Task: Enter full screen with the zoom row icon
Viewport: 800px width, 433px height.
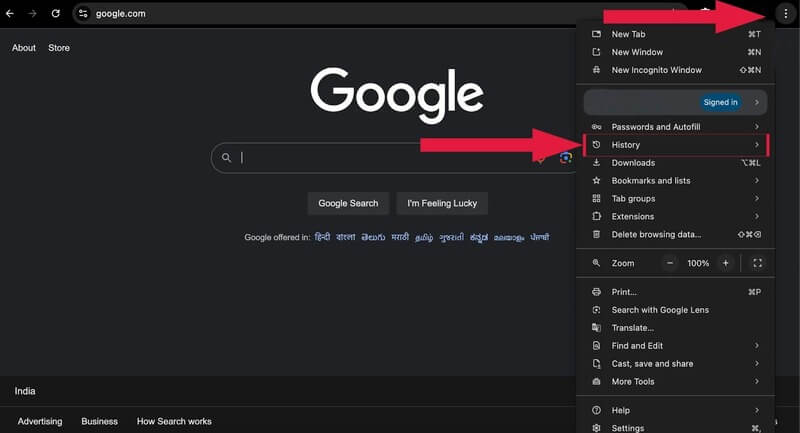Action: tap(758, 263)
